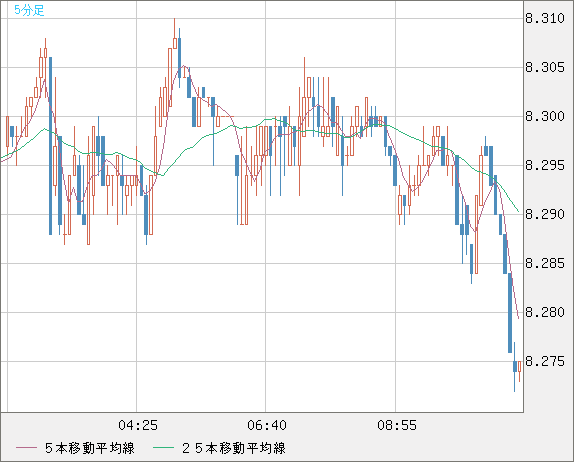Click the green 25-period legend line swatch

pyautogui.click(x=163, y=448)
